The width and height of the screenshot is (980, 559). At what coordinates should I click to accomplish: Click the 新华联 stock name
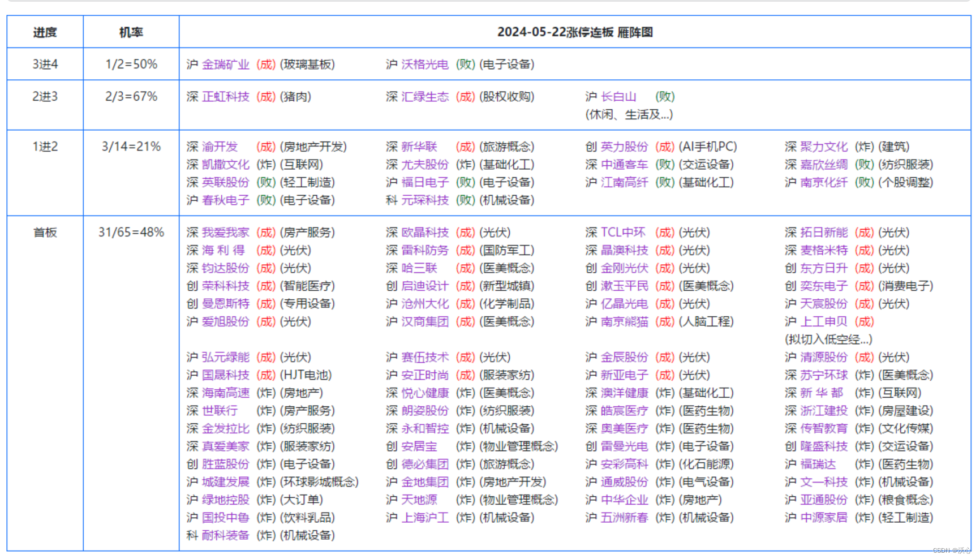pyautogui.click(x=419, y=147)
